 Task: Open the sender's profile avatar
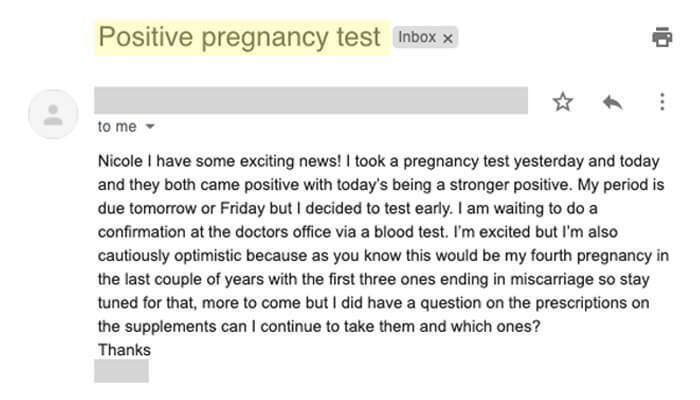pos(53,114)
